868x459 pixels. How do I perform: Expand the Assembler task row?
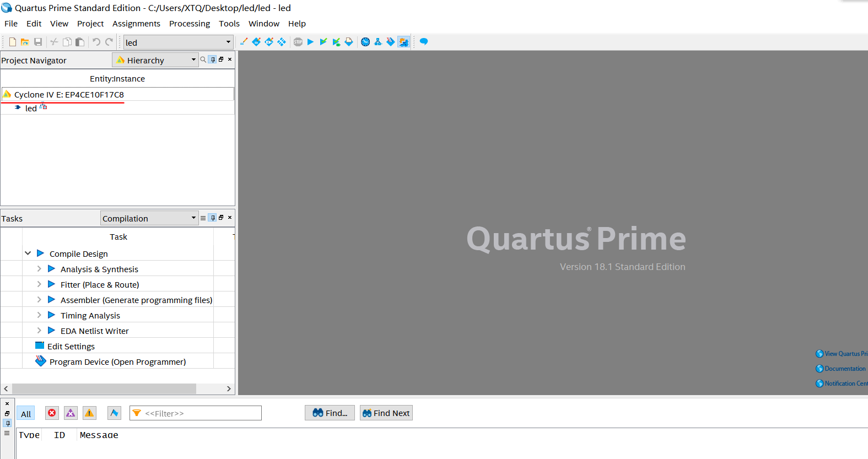(x=39, y=300)
